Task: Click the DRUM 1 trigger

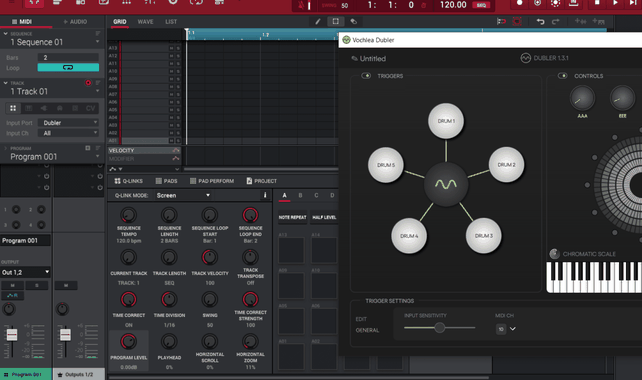Action: click(446, 121)
